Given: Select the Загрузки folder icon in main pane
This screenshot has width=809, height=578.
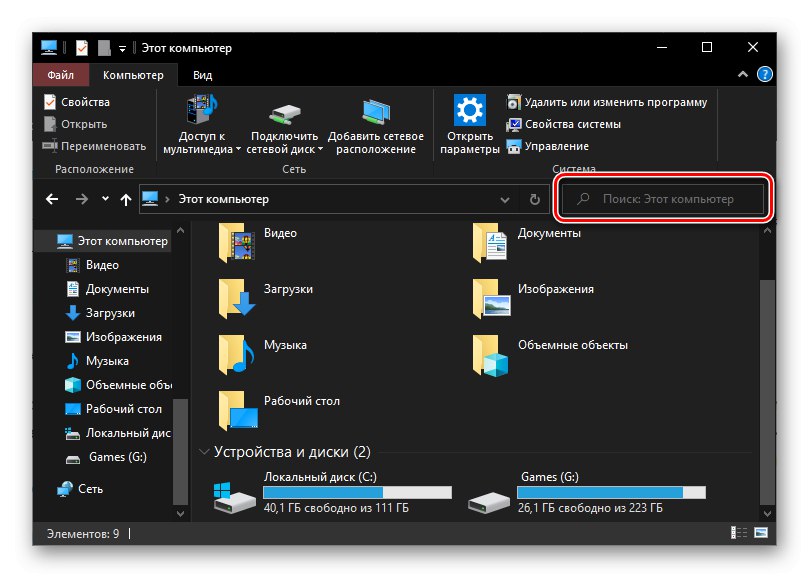Looking at the screenshot, I should coord(237,299).
